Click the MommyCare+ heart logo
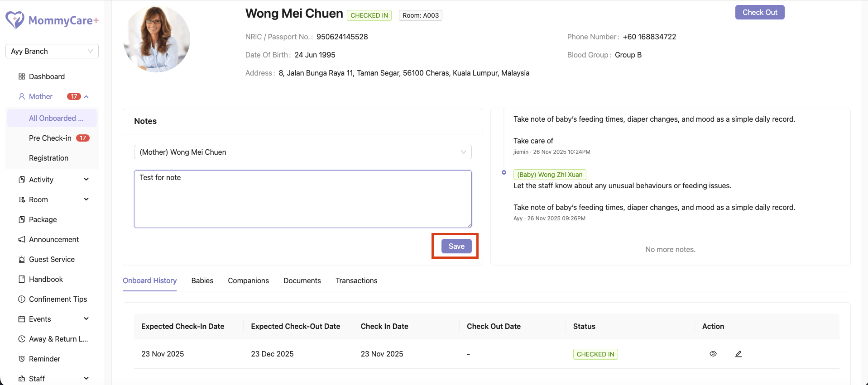The width and height of the screenshot is (868, 385). (15, 20)
